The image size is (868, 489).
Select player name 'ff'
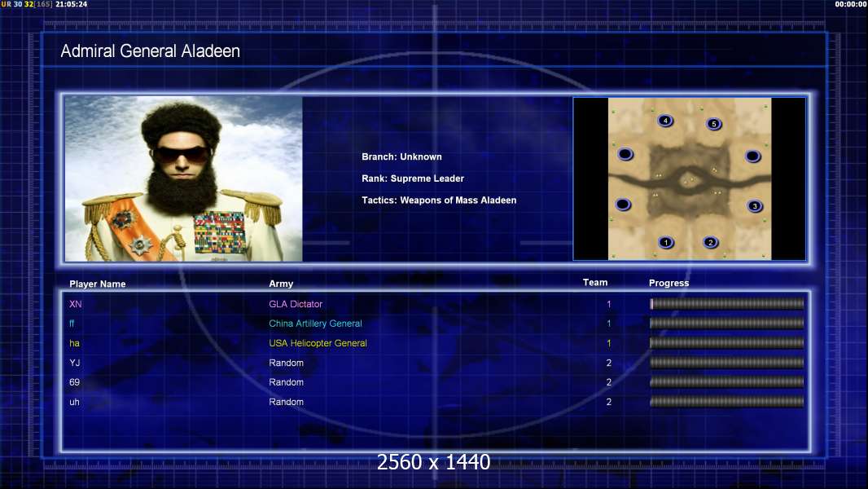pyautogui.click(x=72, y=324)
